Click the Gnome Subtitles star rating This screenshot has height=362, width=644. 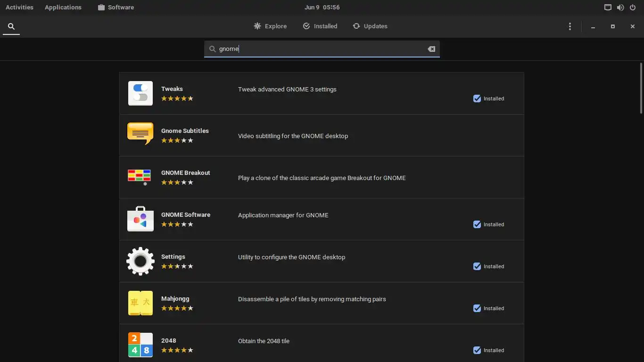pyautogui.click(x=177, y=140)
